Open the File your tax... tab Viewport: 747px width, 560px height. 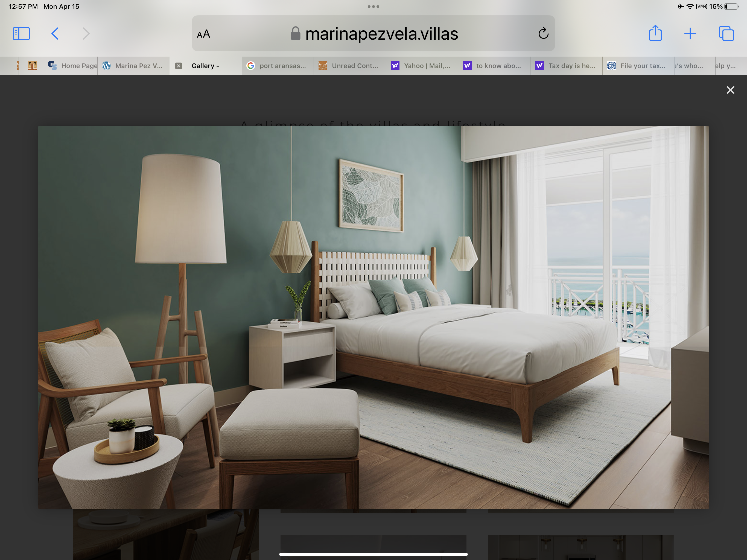(638, 66)
